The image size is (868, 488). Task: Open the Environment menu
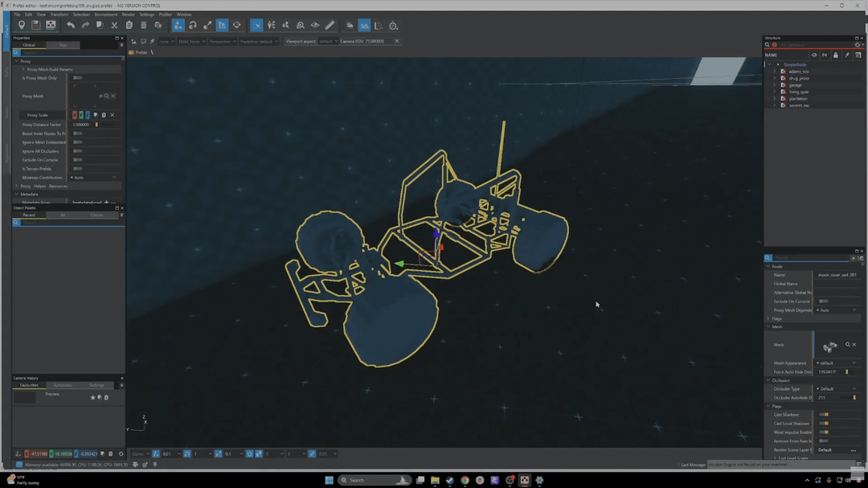coord(105,14)
